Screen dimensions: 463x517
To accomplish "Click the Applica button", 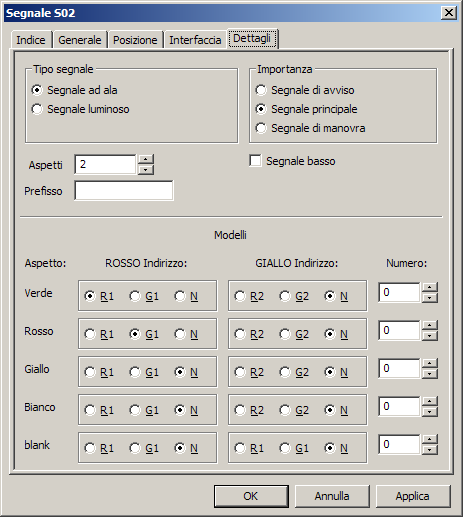I will click(x=413, y=496).
